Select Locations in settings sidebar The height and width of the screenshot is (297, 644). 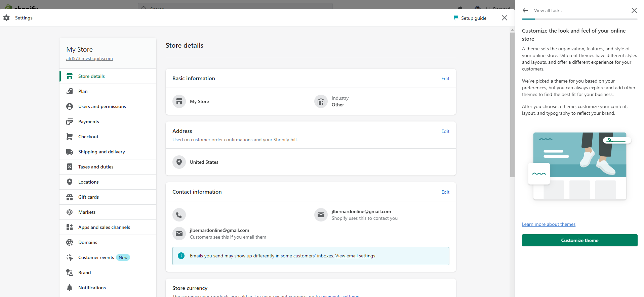click(x=108, y=182)
